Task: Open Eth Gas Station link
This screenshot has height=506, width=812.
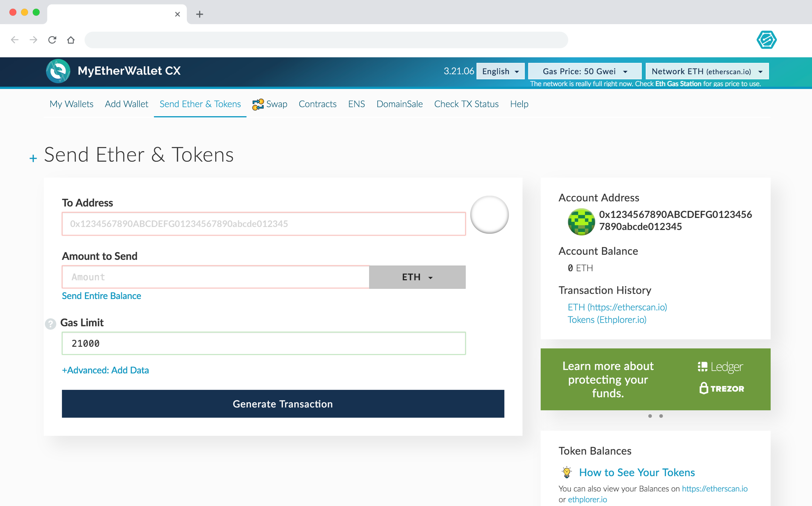Action: click(x=678, y=84)
